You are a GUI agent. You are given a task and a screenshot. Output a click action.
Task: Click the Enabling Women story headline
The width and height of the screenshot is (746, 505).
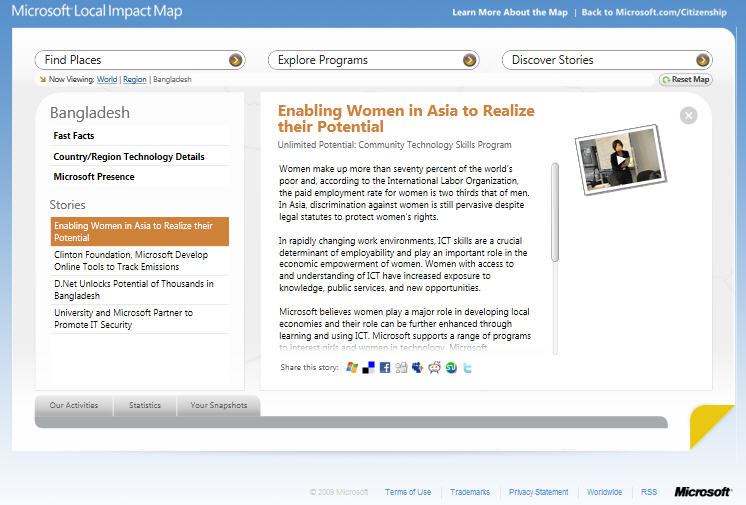tap(406, 119)
